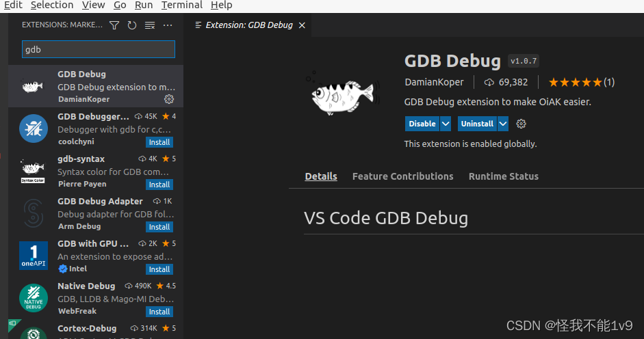Open the Edit menu
This screenshot has width=644, height=339.
(12, 5)
